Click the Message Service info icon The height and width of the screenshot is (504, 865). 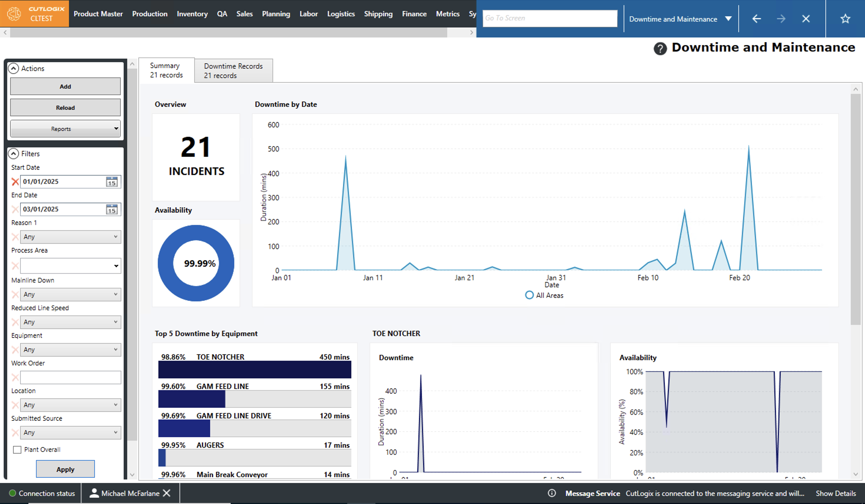coord(552,493)
